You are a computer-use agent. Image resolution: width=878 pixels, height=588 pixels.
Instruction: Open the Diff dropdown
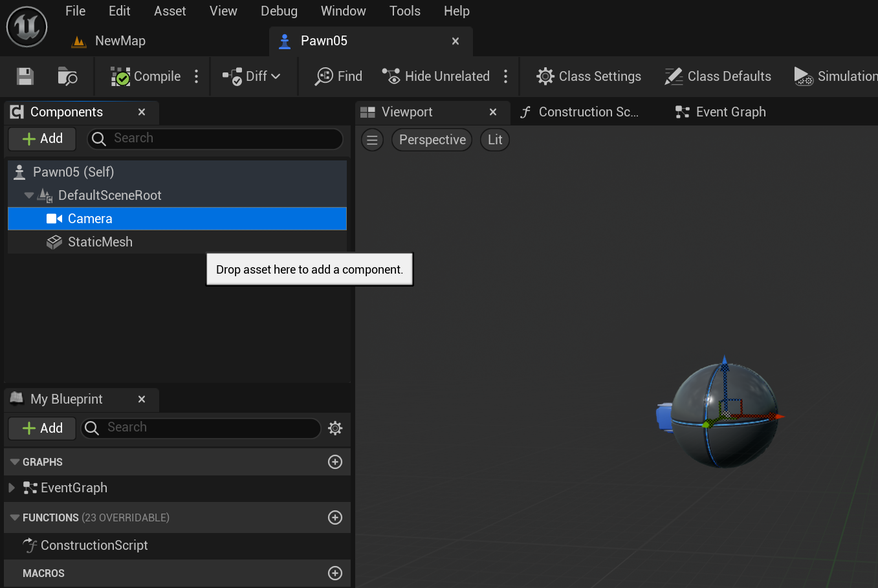coord(252,76)
